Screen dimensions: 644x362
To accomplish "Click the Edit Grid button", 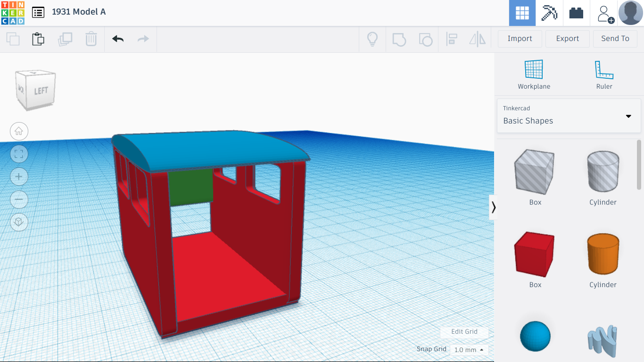I will 464,332.
